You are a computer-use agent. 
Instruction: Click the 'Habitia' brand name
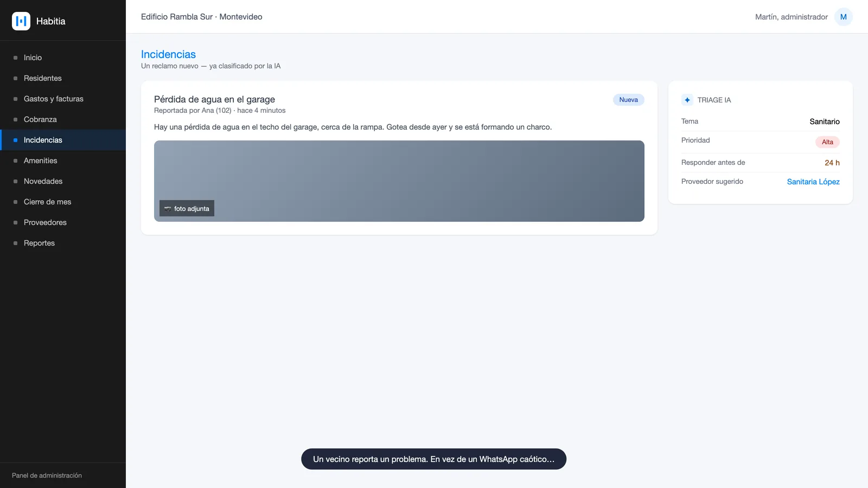pyautogui.click(x=51, y=21)
